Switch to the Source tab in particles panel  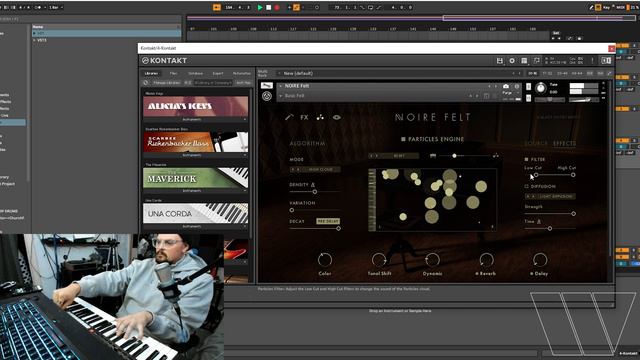tap(536, 144)
